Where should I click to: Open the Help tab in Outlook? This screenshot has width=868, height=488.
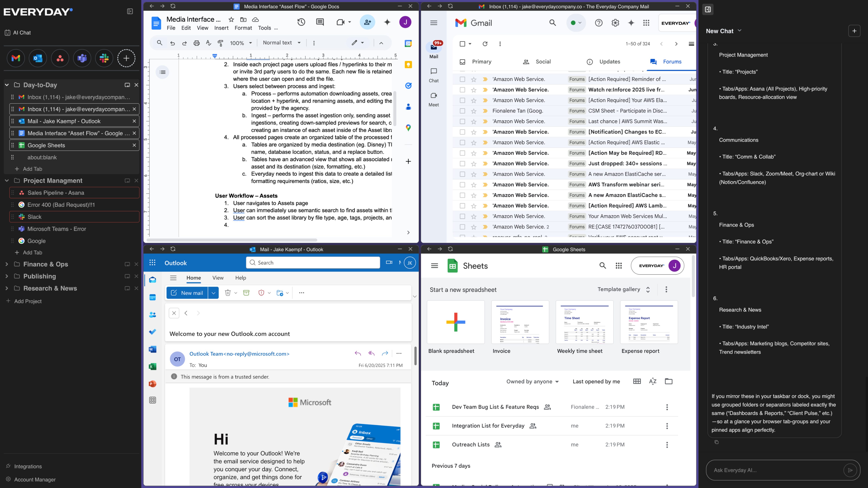pos(241,278)
